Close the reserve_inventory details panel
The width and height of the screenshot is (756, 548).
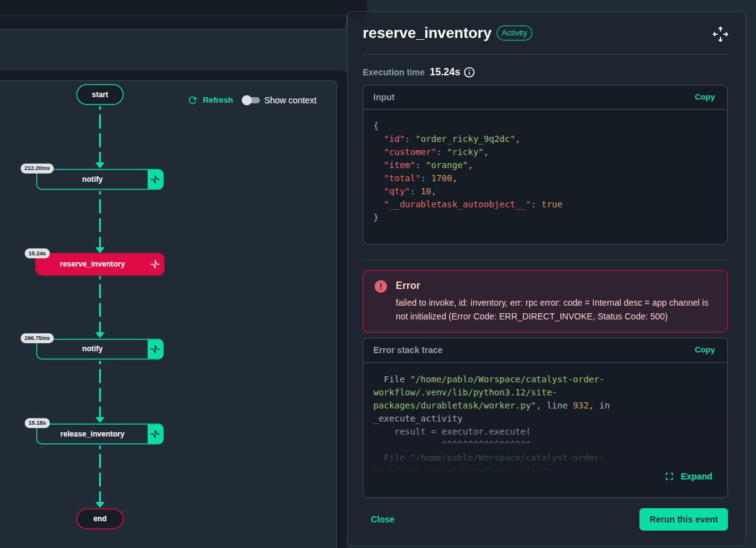[x=383, y=519]
